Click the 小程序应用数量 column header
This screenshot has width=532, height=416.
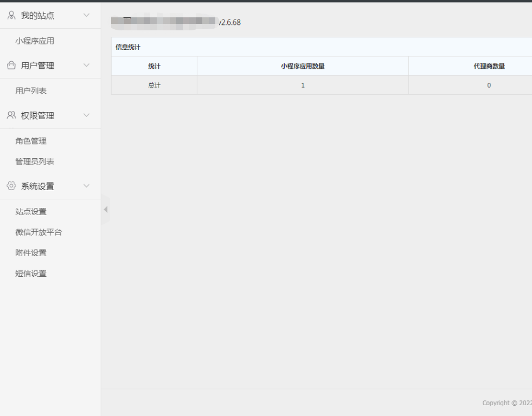tap(303, 66)
